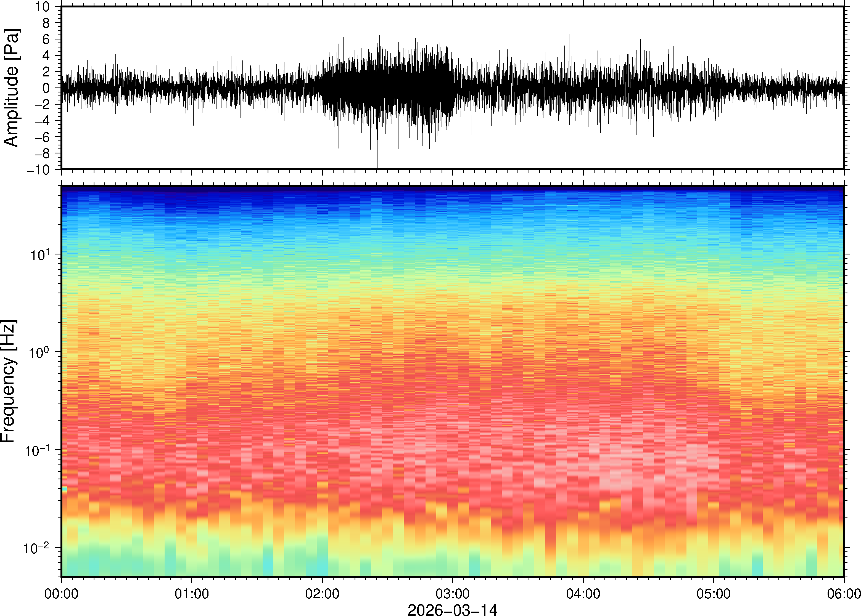Image resolution: width=861 pixels, height=616 pixels.
Task: Click the 06:00 time axis label
Action: (x=844, y=594)
